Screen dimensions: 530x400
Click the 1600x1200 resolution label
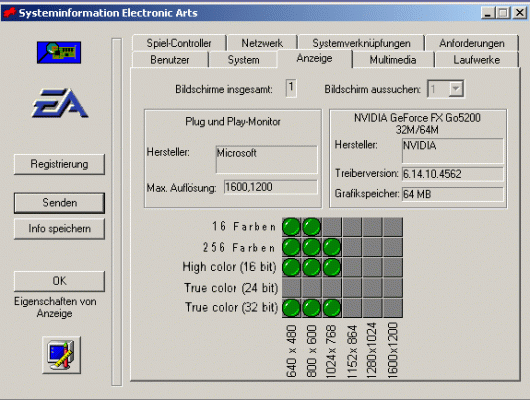tap(392, 350)
